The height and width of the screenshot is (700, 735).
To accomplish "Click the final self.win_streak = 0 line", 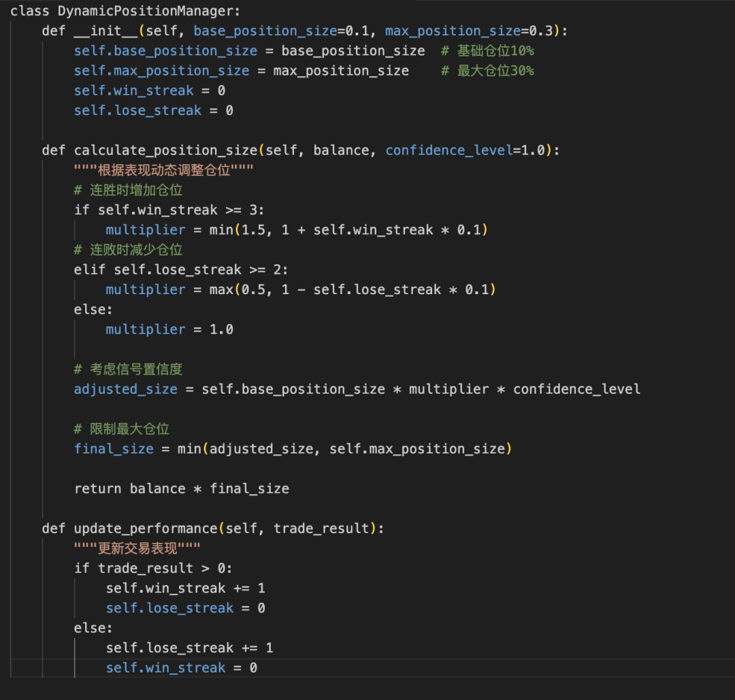I will 182,668.
